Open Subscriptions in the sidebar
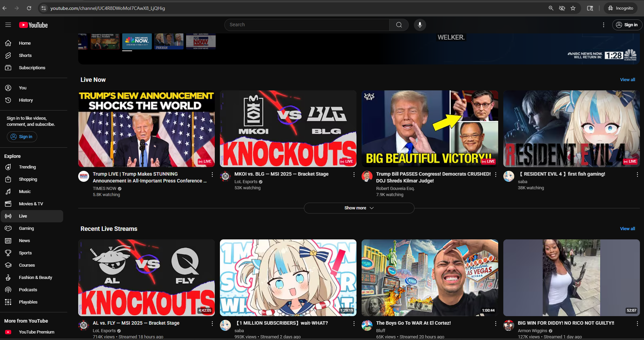The width and height of the screenshot is (644, 340). coord(32,68)
